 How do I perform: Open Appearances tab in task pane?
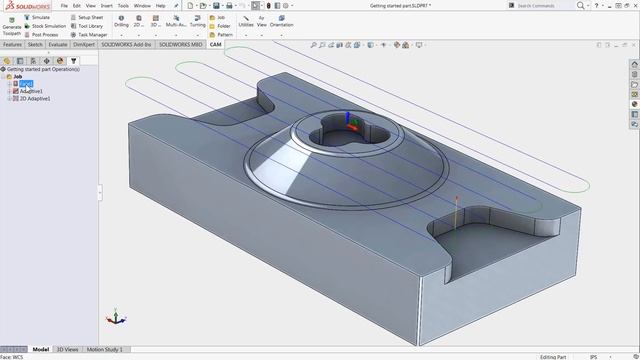pos(634,104)
